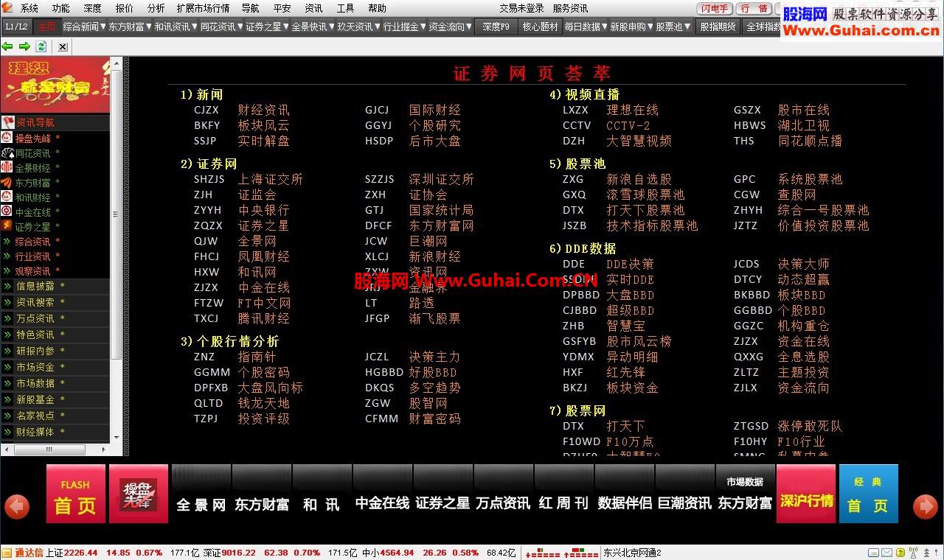Refresh the page with the reload icon

tap(41, 46)
